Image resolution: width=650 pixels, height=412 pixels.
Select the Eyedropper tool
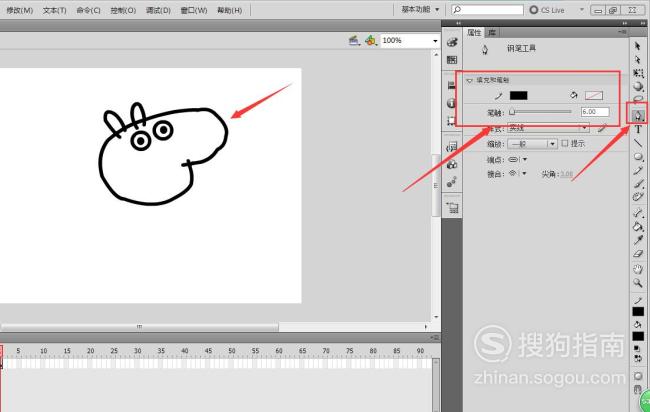[x=638, y=240]
